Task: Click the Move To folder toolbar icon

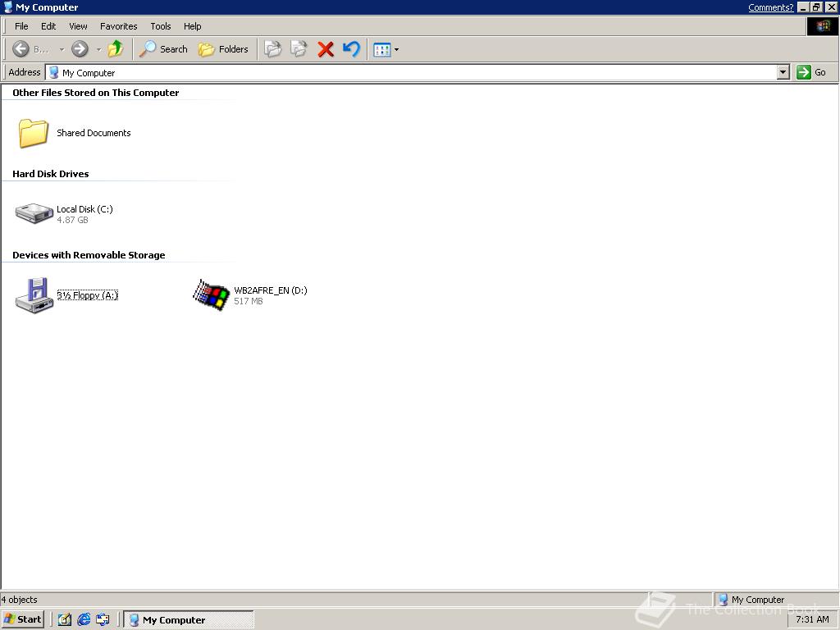Action: [272, 49]
